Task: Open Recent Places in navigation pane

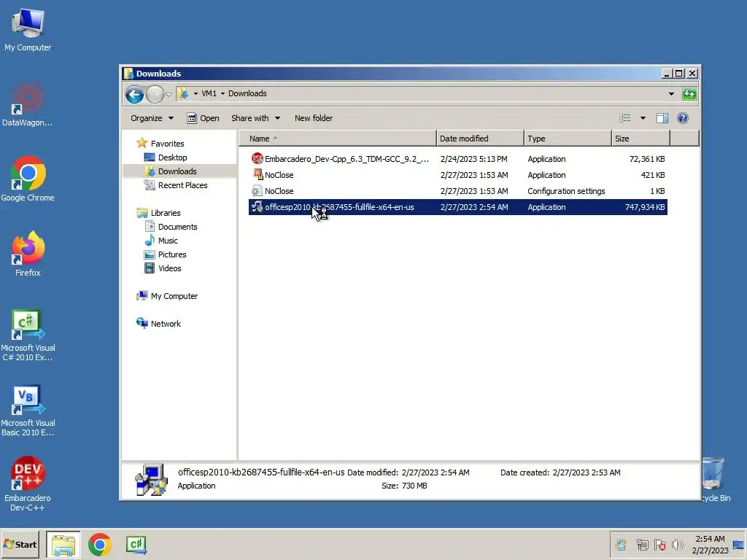Action: (182, 185)
